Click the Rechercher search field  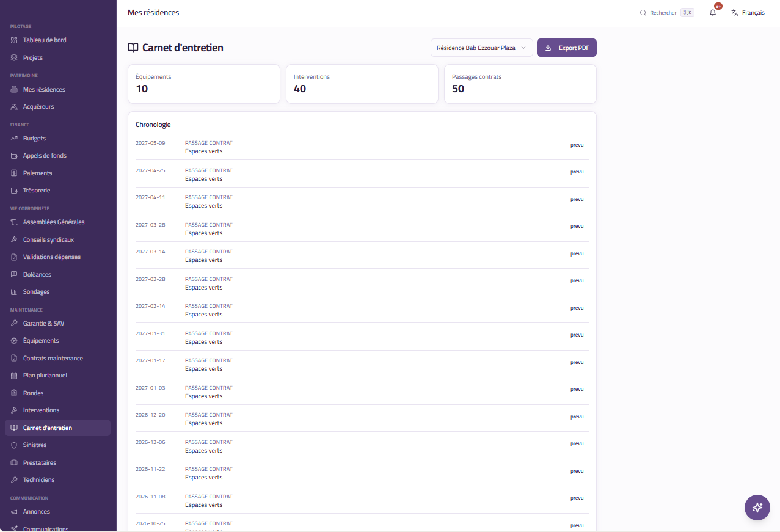[x=667, y=13]
